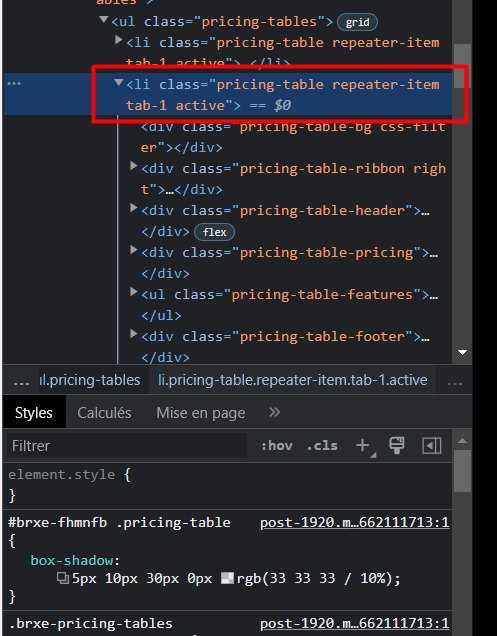497x636 pixels.
Task: Switch to the Calculés tab
Action: click(104, 413)
